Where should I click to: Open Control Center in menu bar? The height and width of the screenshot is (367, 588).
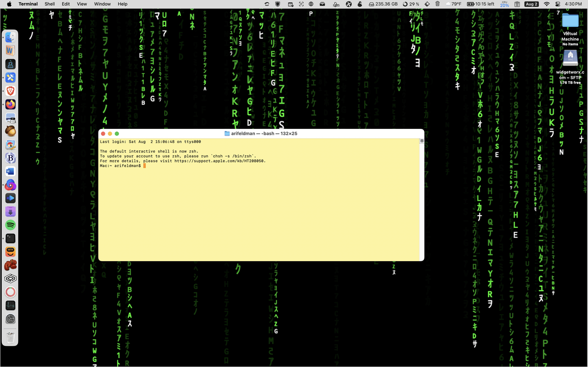tap(558, 4)
